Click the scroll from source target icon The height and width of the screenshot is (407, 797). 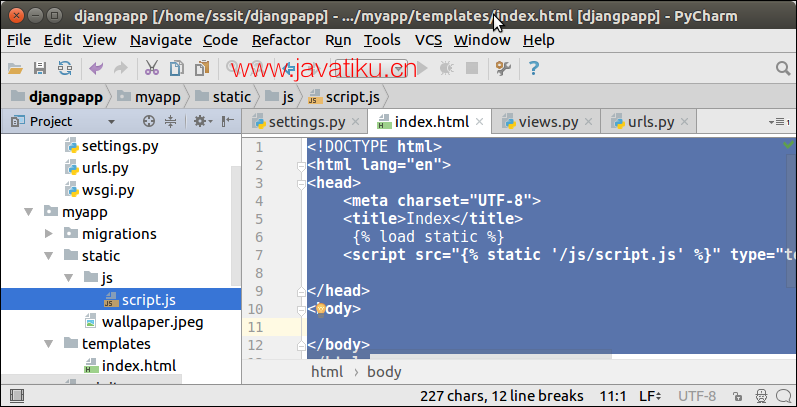click(x=149, y=121)
